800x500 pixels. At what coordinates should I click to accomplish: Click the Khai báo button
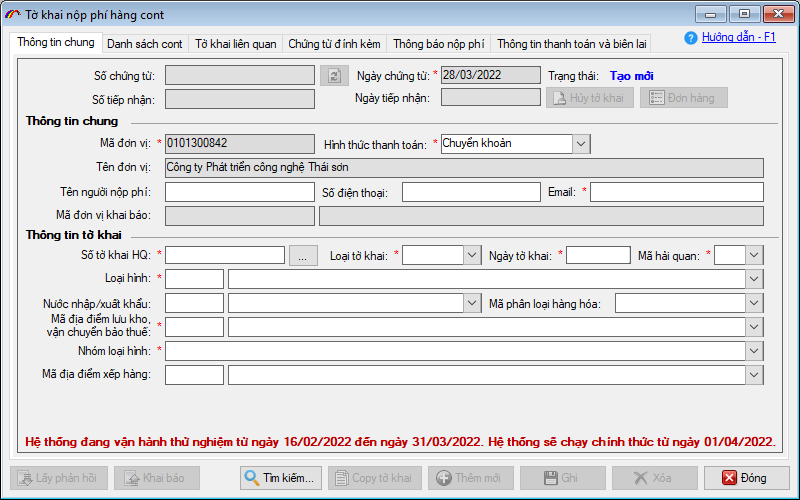157,478
